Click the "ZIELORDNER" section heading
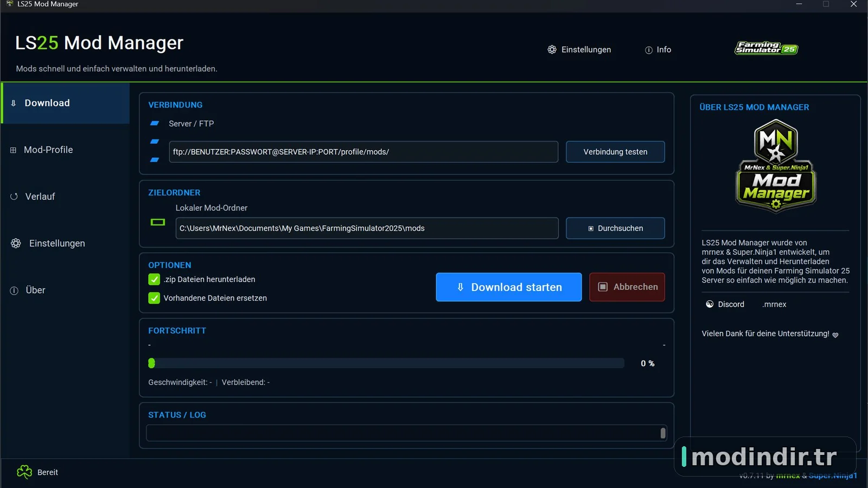 click(x=174, y=192)
